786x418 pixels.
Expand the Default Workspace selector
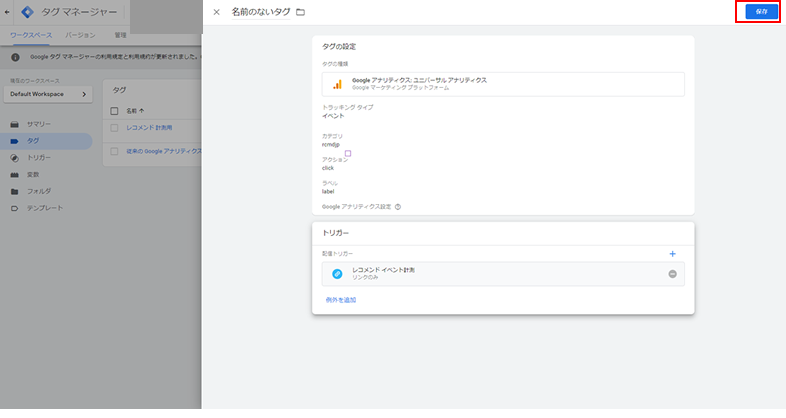(x=48, y=94)
